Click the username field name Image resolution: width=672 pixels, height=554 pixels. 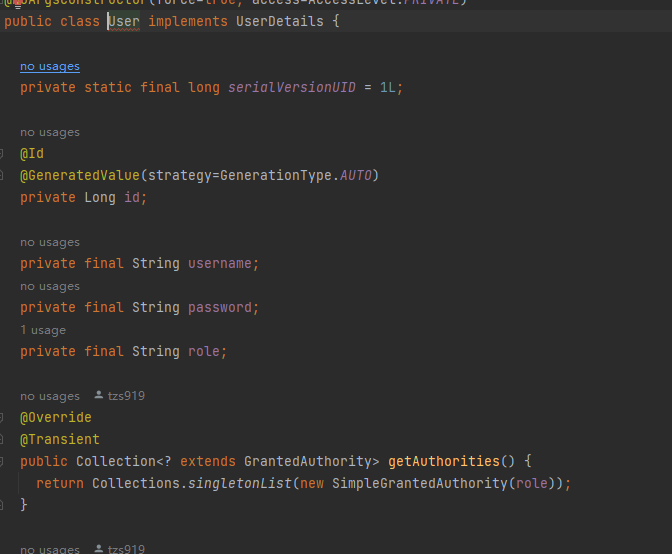pos(220,264)
